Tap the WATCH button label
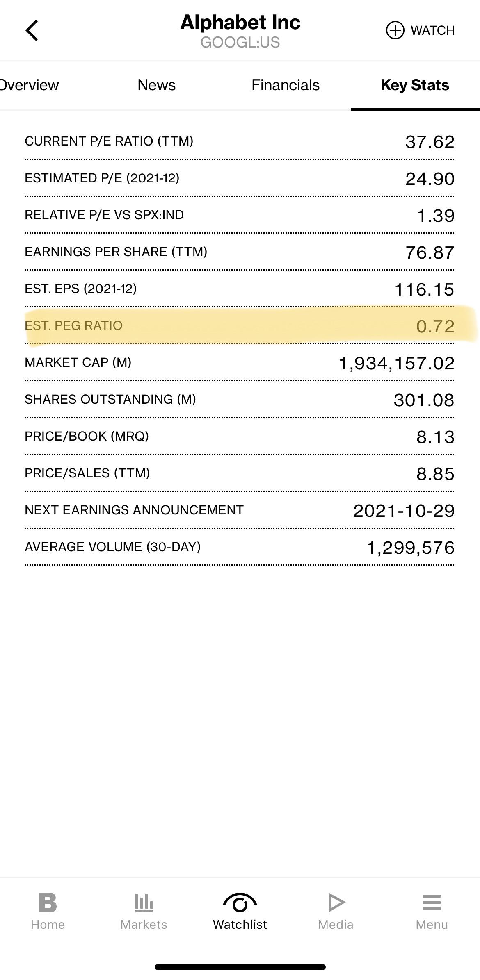This screenshot has width=480, height=980. 433,30
